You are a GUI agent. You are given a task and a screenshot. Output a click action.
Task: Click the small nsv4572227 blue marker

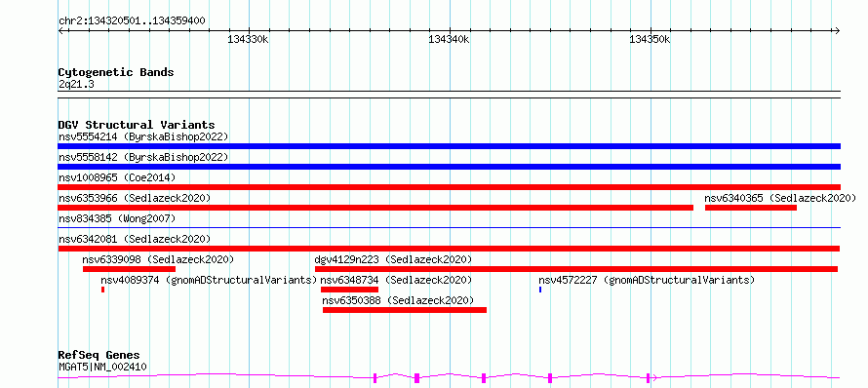point(540,290)
